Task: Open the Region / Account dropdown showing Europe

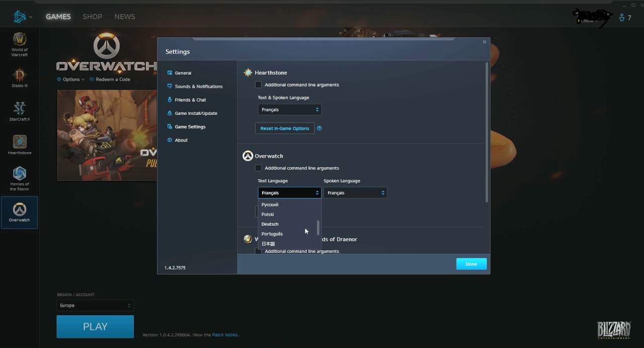Action: [95, 305]
